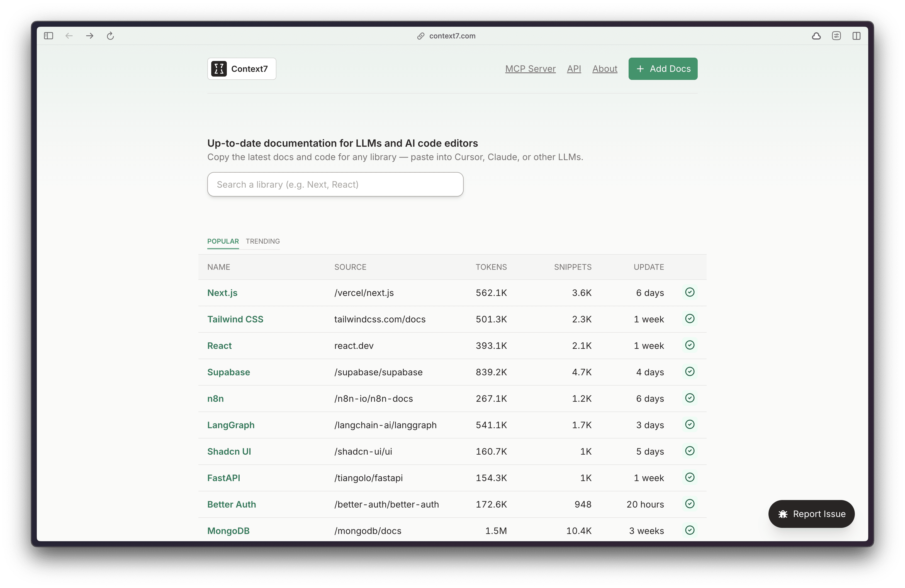This screenshot has width=905, height=588.
Task: Click the check status icon for Shadcn UI
Action: 690,451
